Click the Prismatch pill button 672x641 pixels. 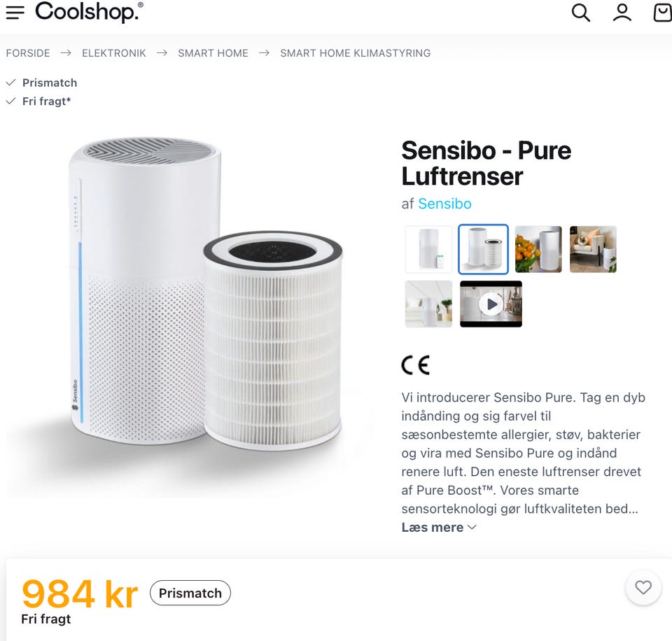pyautogui.click(x=190, y=593)
